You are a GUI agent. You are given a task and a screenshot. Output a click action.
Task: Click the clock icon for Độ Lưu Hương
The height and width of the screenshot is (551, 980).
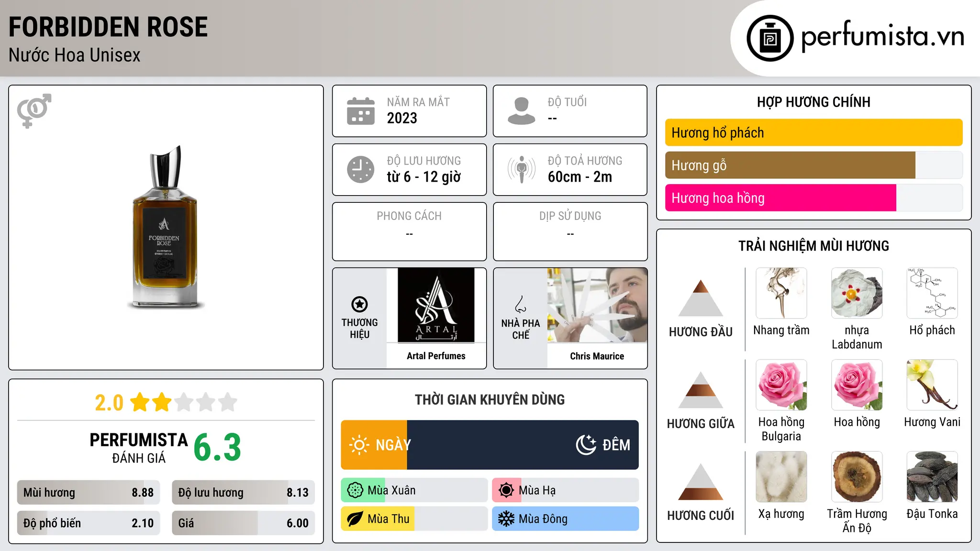[361, 169]
